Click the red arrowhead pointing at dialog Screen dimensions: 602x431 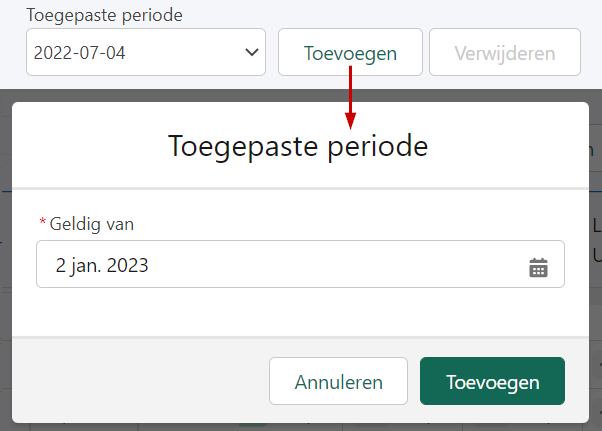[350, 121]
